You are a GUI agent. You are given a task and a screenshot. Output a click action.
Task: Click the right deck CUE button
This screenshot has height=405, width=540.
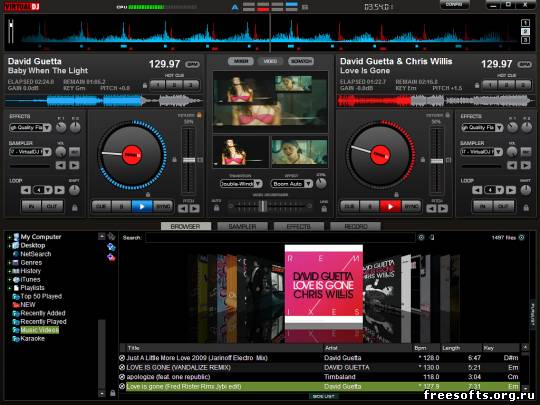[349, 206]
